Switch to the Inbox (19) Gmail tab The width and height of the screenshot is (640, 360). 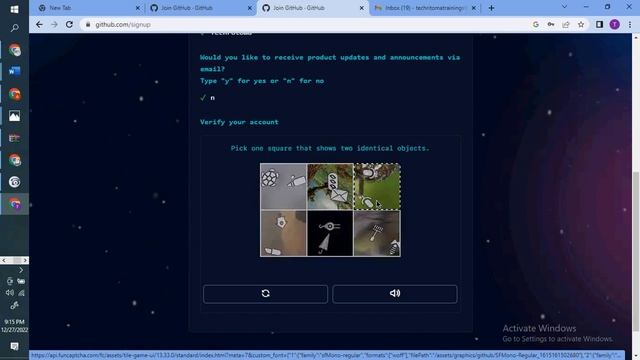coord(424,8)
